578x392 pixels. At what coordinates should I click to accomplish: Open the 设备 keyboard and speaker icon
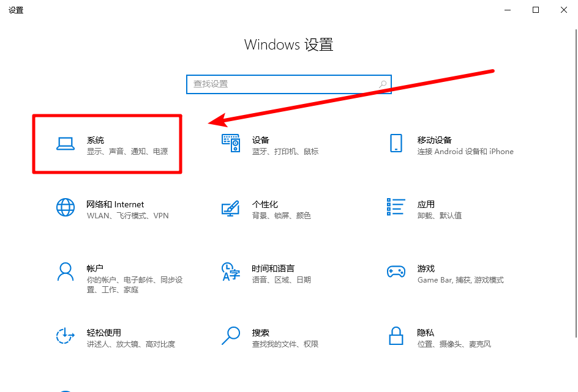[231, 143]
